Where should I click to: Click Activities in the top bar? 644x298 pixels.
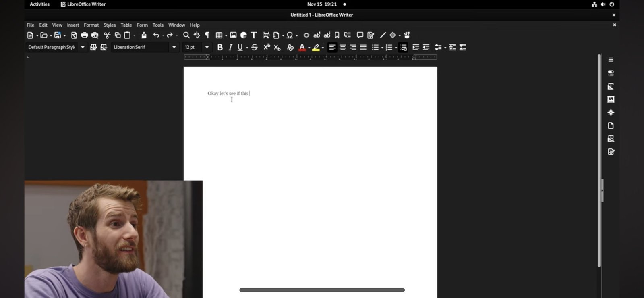(39, 4)
